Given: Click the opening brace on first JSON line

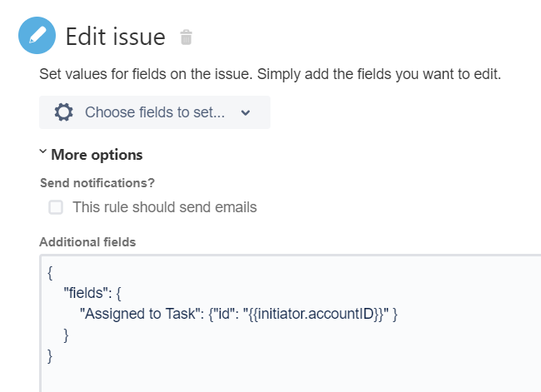Looking at the screenshot, I should pos(51,272).
